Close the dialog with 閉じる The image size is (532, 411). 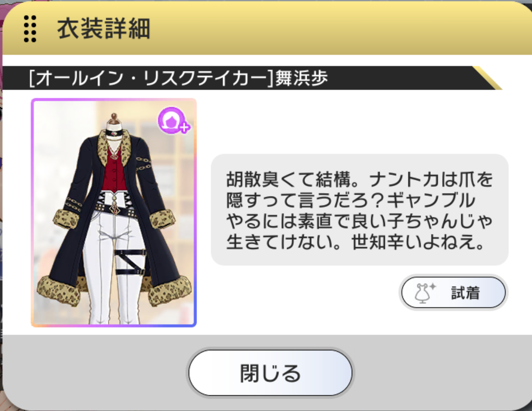point(270,373)
